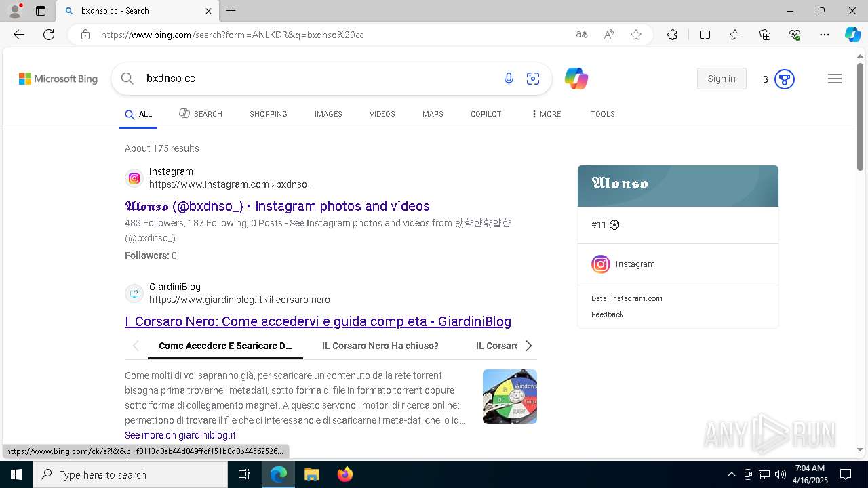Click the browser address bar URL
868x488 pixels.
[233, 35]
